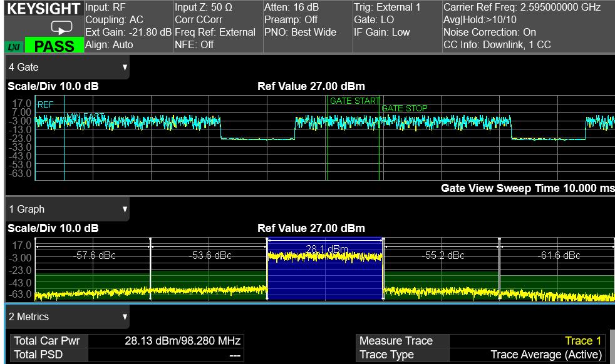Click the Graph view 'Ref Value 27.00 dBm' label
This screenshot has height=364, width=615.
click(311, 228)
